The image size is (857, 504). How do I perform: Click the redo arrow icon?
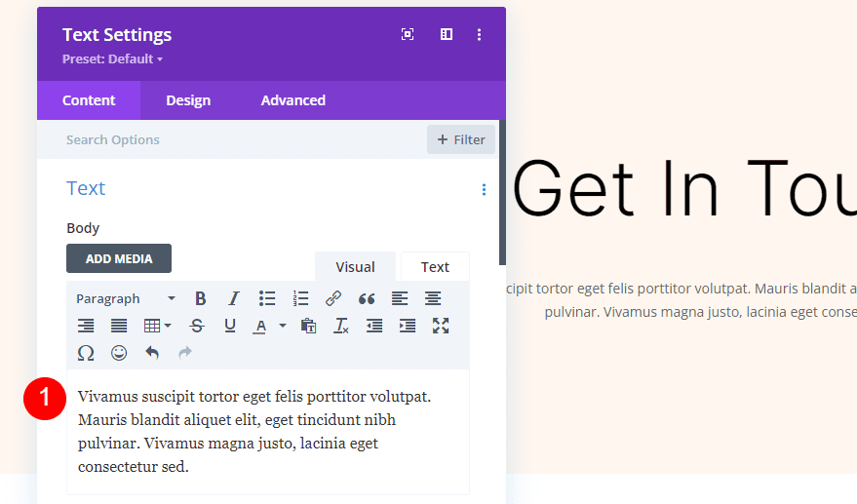185,353
